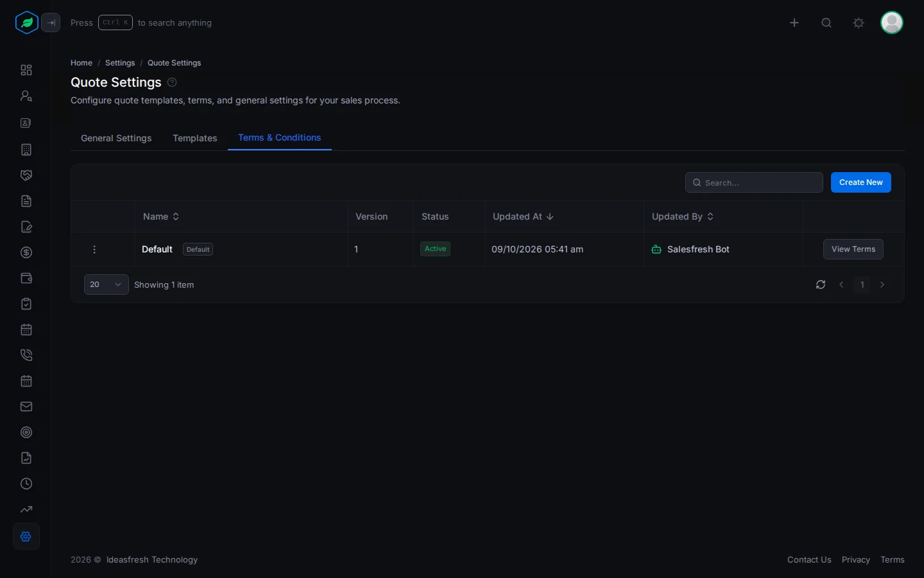
Task: Open the page size dropdown showing 20
Action: click(107, 285)
